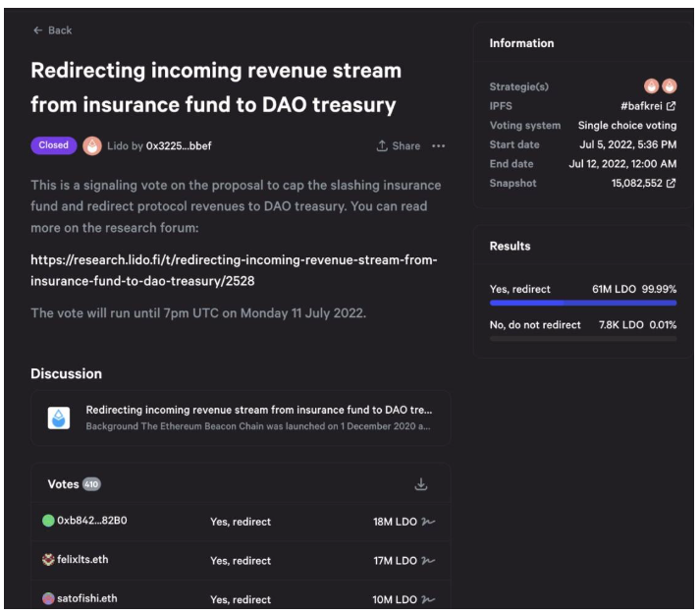The image size is (700, 614).
Task: Open voter felixlts.eth profile
Action: 82,559
